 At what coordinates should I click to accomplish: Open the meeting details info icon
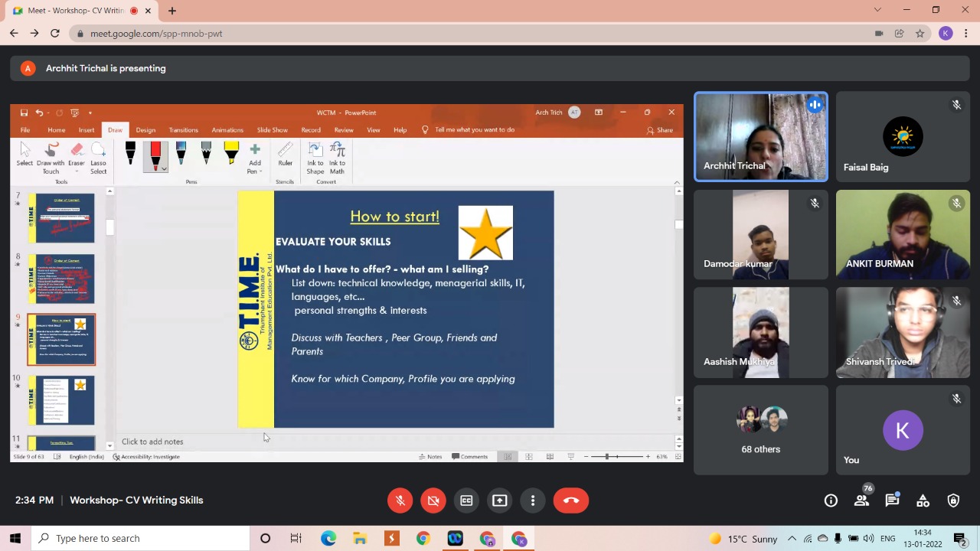pyautogui.click(x=831, y=500)
